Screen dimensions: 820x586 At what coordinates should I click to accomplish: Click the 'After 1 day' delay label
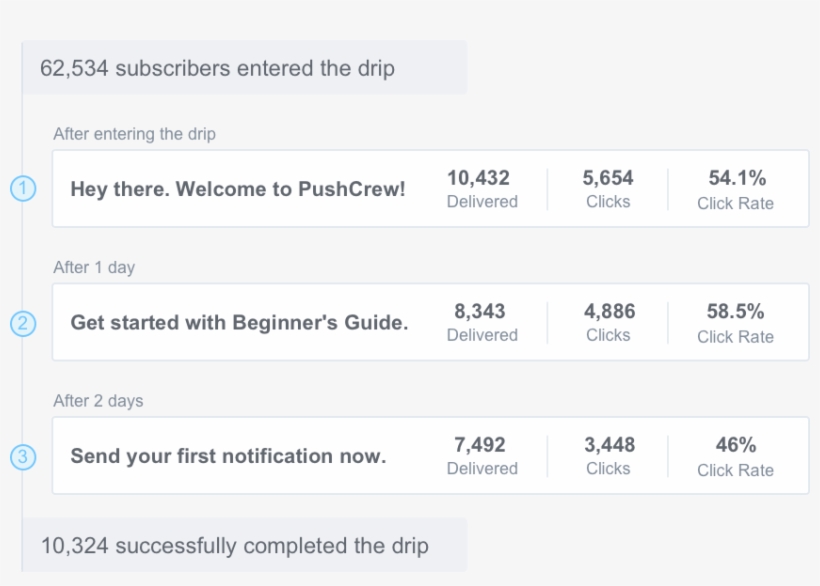(x=94, y=268)
